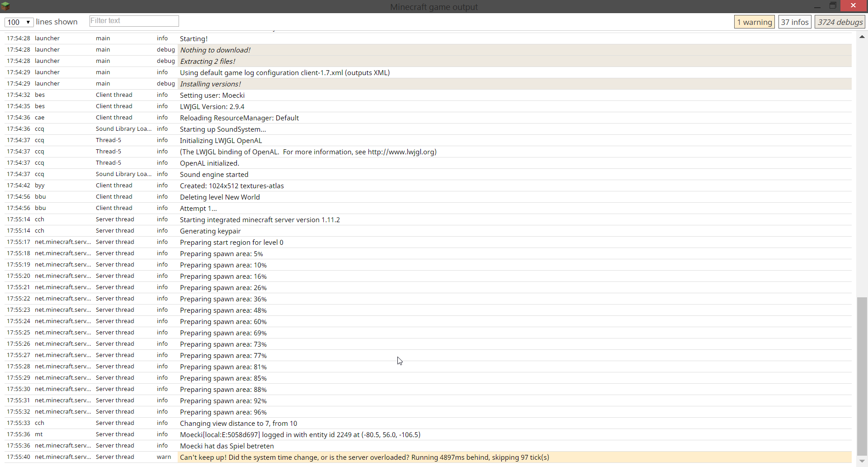Select 'Created: 1024x512 textures-atlas' line
This screenshot has height=467, width=868.
click(x=428, y=186)
